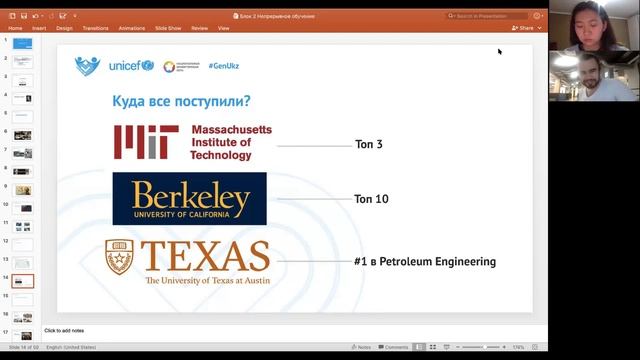The height and width of the screenshot is (360, 640).
Task: Click the smiley feedback icon
Action: 537,16
